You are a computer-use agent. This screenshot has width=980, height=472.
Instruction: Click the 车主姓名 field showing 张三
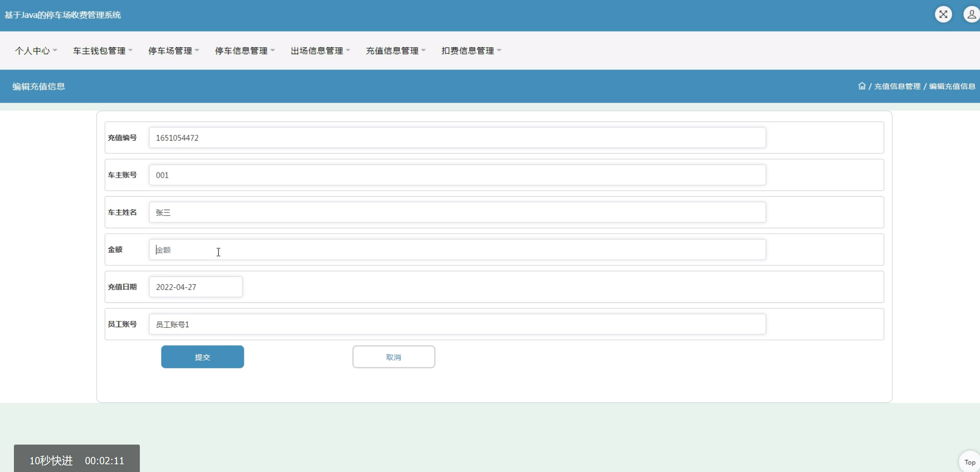(x=457, y=212)
